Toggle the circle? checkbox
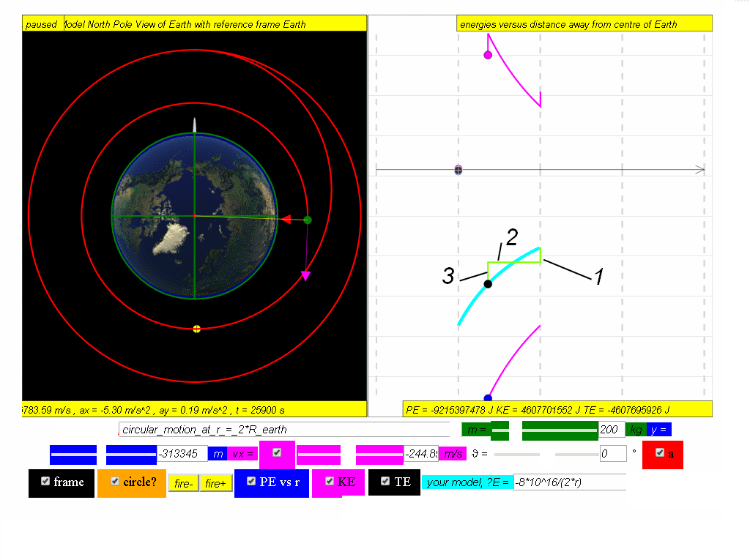Viewport: 750px width, 560px height. pos(115,481)
